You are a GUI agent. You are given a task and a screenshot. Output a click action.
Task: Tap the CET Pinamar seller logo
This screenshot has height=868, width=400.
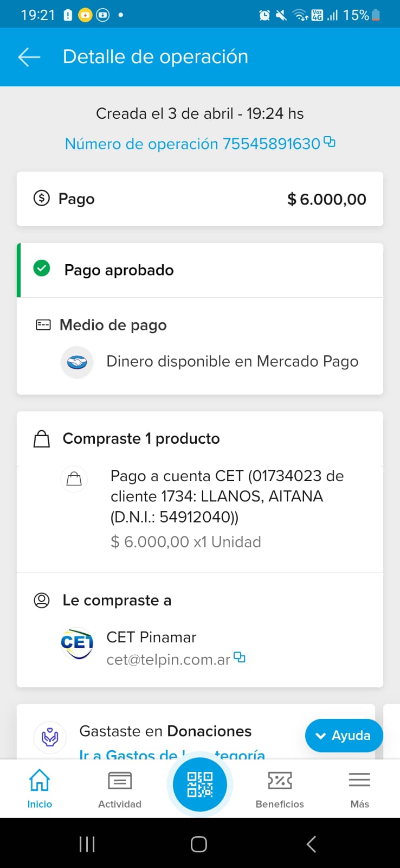click(x=77, y=643)
